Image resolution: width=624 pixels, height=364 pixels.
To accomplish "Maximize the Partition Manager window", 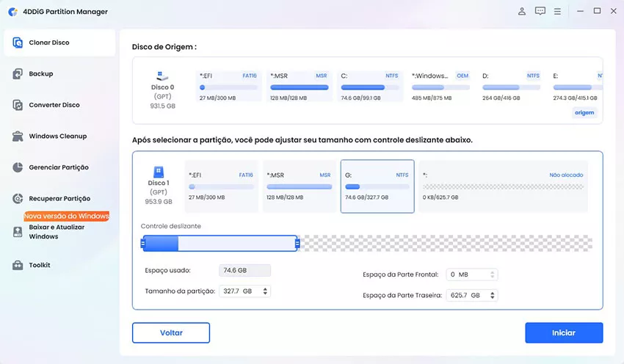I will point(597,11).
